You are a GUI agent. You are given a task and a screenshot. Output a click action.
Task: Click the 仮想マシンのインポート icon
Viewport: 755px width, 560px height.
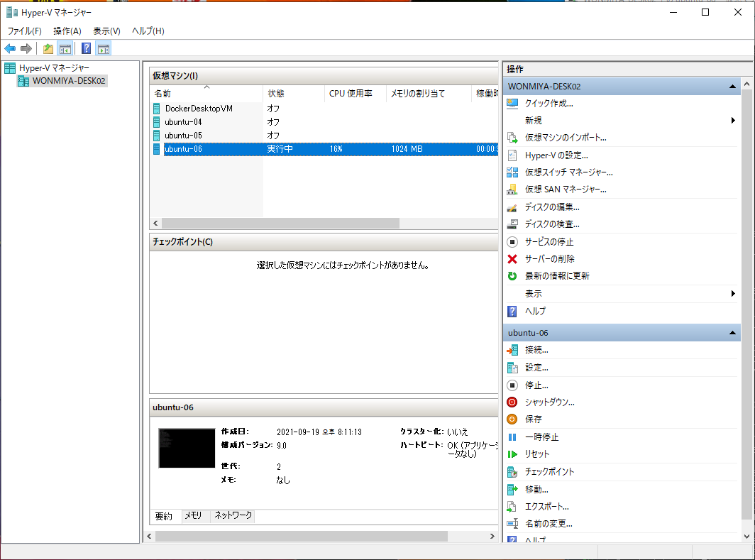512,138
